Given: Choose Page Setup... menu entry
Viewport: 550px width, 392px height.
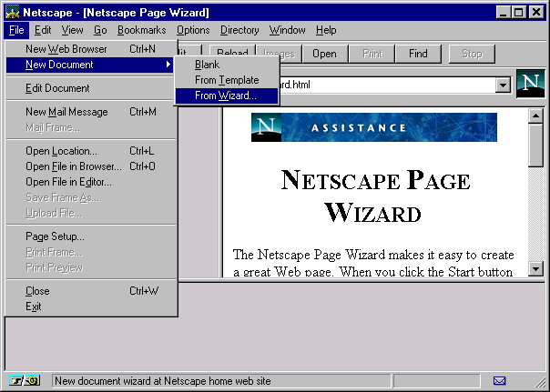Looking at the screenshot, I should click(x=91, y=236).
